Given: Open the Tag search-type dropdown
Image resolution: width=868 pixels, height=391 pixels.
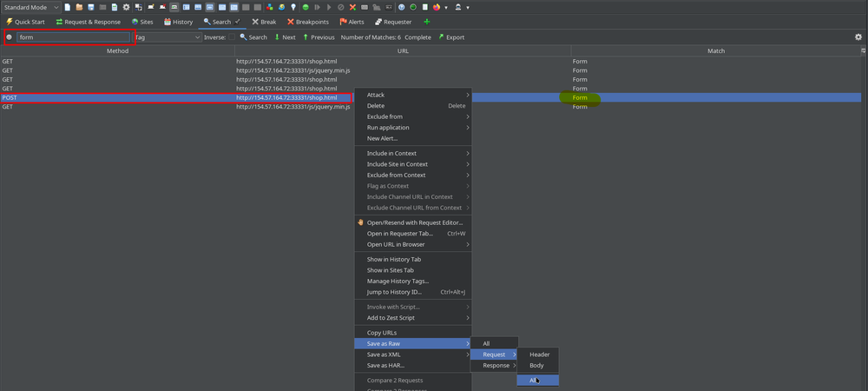Looking at the screenshot, I should [x=168, y=37].
